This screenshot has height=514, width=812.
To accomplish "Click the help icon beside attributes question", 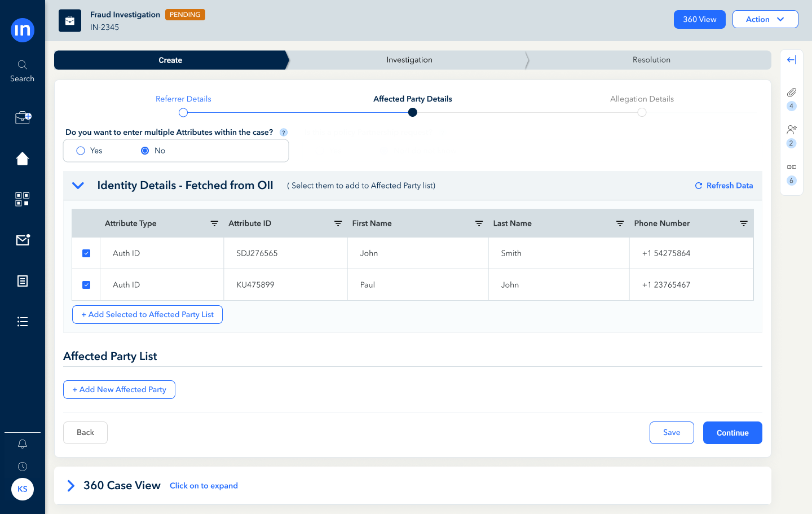I will tap(284, 133).
